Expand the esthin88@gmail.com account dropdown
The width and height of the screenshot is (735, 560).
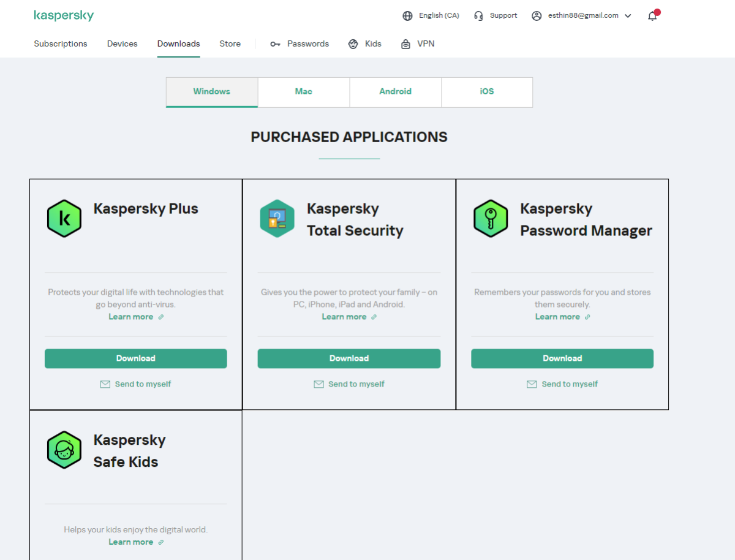(x=627, y=16)
